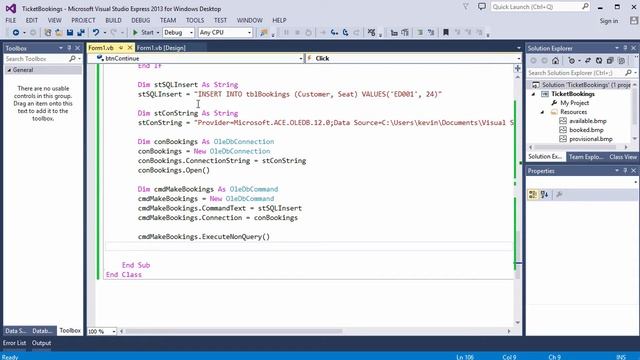
Task: Open the BUILD menu
Action: 113,20
